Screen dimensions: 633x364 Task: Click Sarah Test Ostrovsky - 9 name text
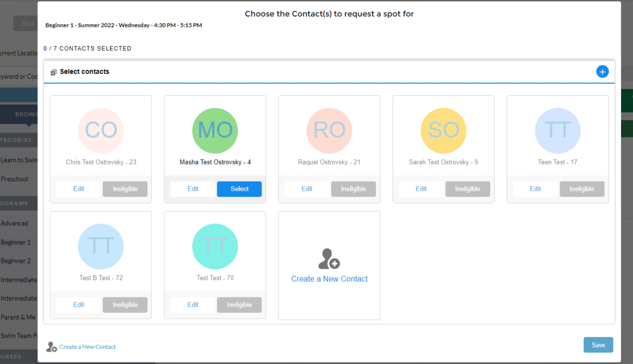point(443,162)
